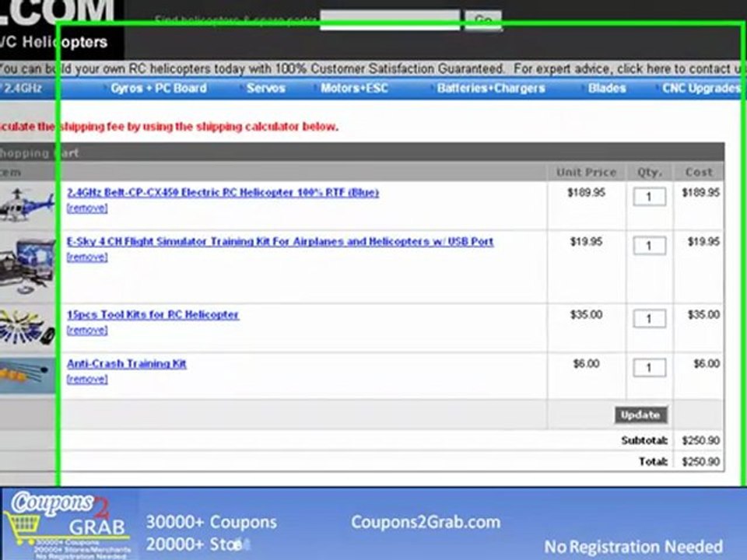Open E-Sky 4 CH Flight Simulator Training Kit link
Viewport: 747px width, 560px height.
(280, 241)
